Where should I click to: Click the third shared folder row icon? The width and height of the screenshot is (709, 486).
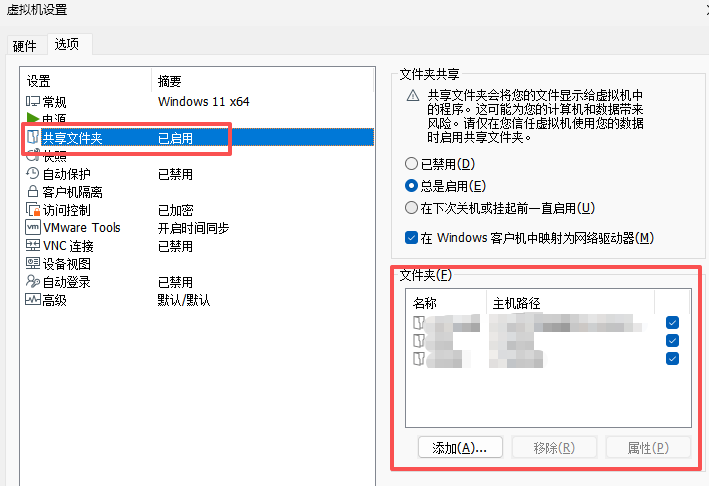(419, 359)
